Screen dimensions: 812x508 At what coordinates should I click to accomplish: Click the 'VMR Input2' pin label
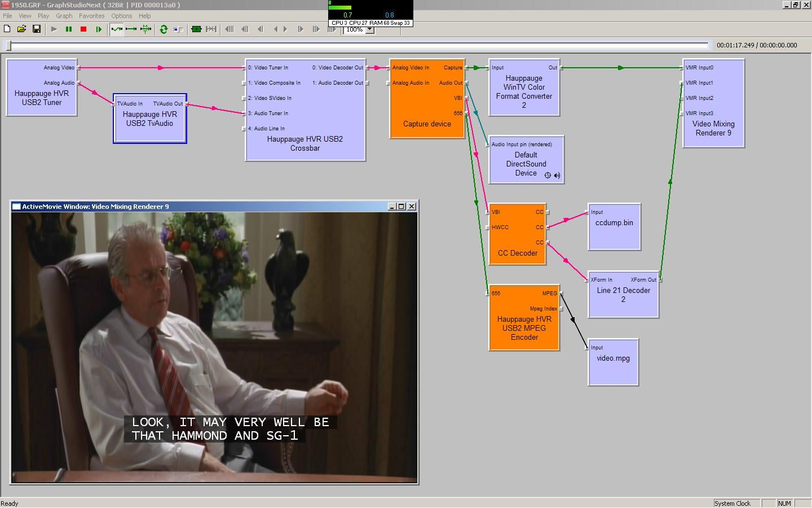pyautogui.click(x=699, y=98)
